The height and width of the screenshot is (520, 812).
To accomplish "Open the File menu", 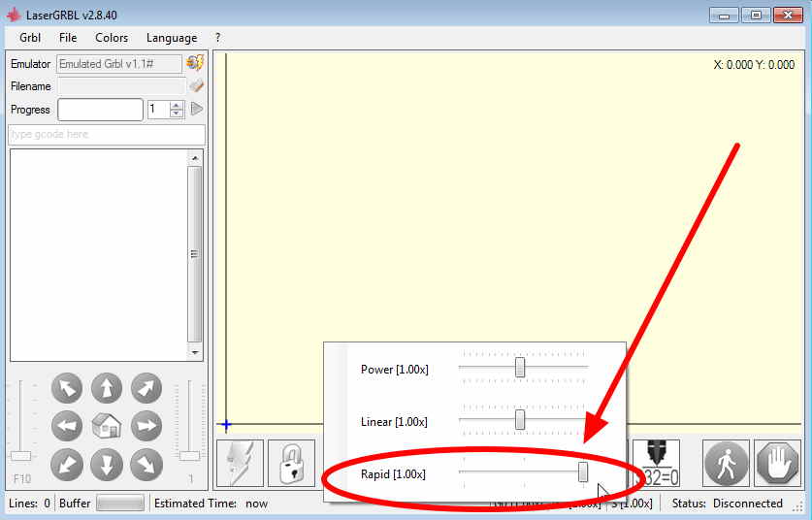I will tap(68, 38).
